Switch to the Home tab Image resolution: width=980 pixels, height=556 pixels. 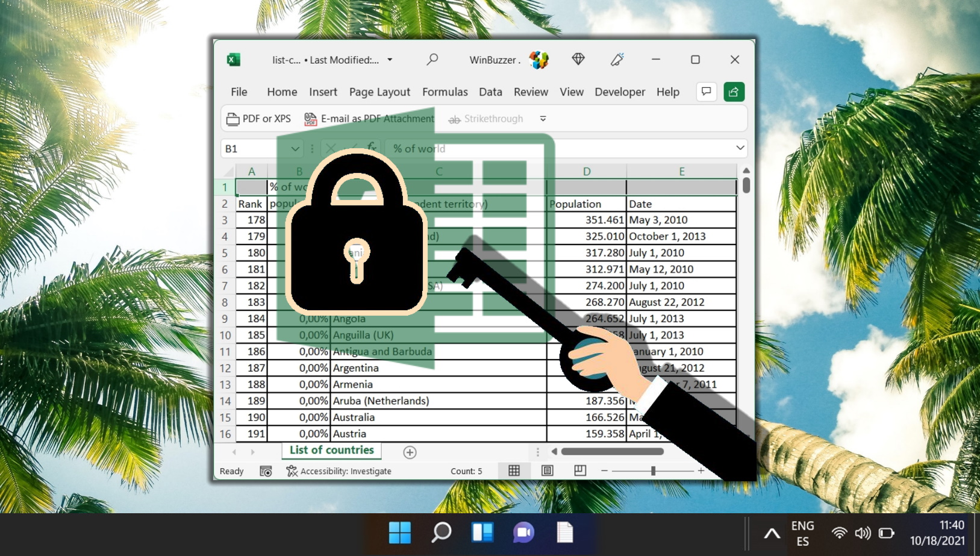point(282,92)
